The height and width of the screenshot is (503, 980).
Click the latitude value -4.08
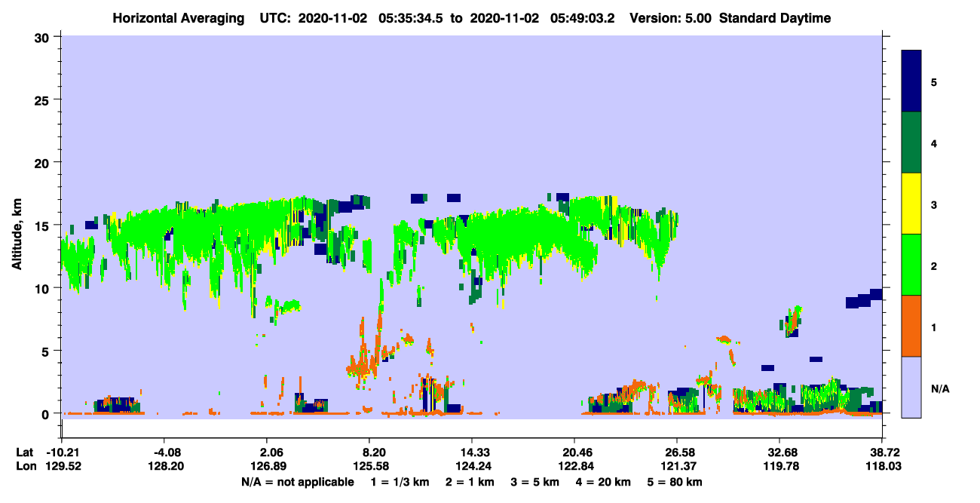(166, 452)
